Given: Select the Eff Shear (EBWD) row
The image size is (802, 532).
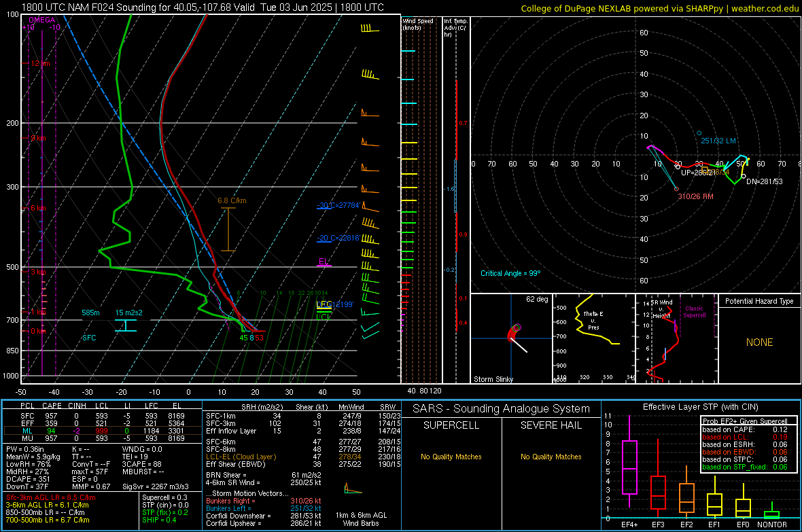Looking at the screenshot, I should click(x=303, y=464).
